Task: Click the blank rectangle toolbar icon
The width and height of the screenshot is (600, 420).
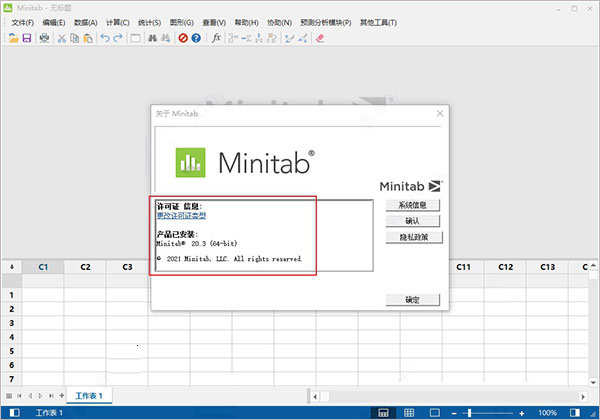Action: (135, 38)
